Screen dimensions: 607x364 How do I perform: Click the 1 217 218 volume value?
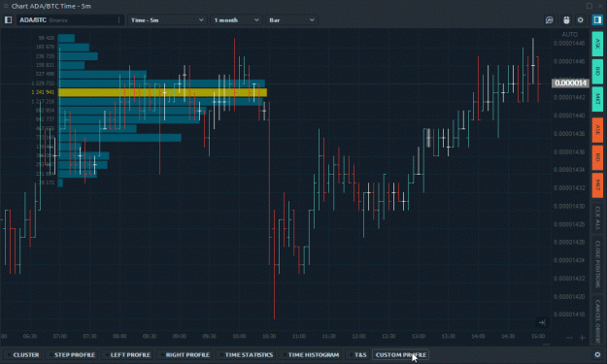43,101
